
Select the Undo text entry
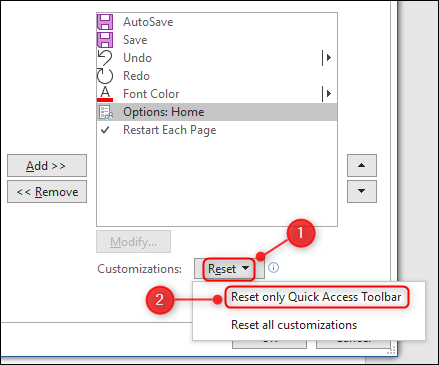pos(137,58)
